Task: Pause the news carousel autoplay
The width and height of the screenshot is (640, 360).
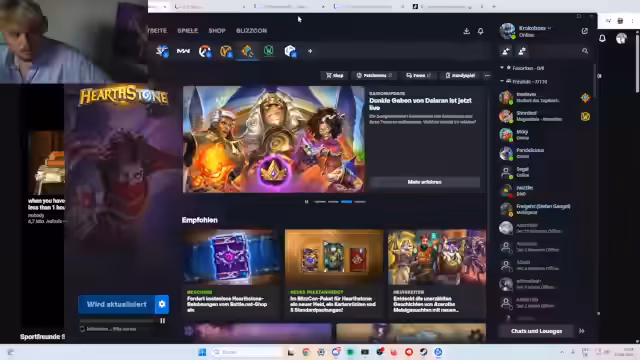Action: [307, 202]
